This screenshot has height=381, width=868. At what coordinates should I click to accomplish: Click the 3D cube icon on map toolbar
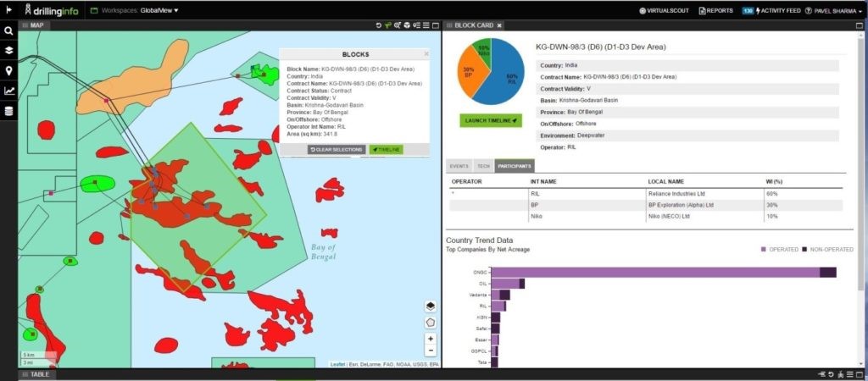[407, 25]
